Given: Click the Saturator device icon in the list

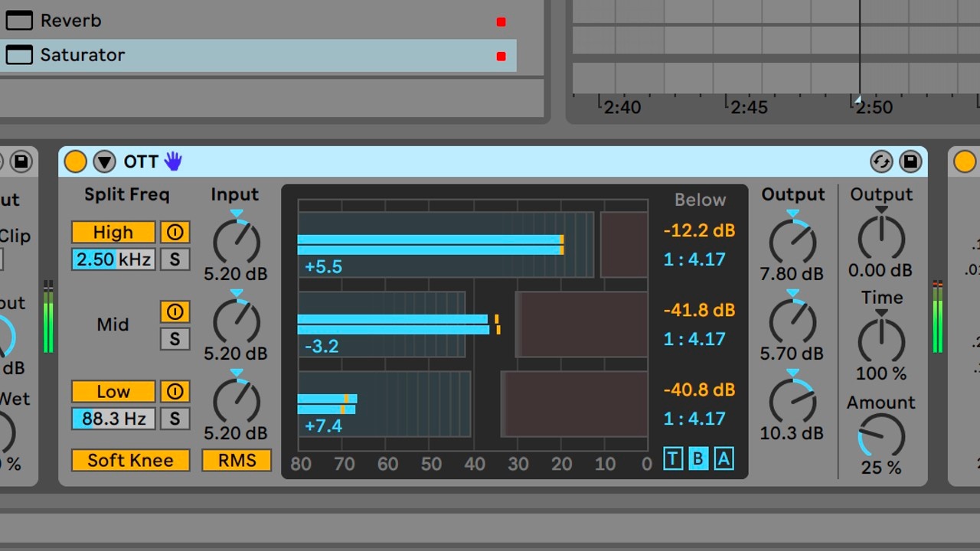Looking at the screenshot, I should tap(19, 55).
